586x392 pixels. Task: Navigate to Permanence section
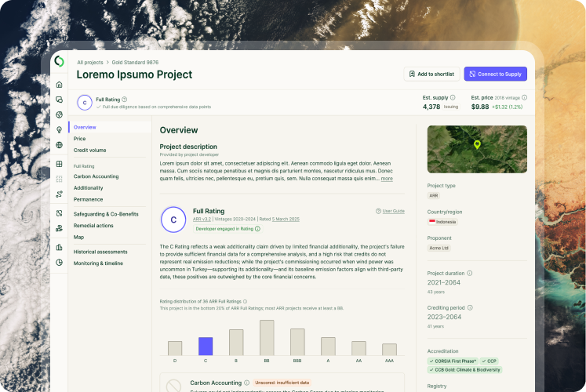pos(88,199)
